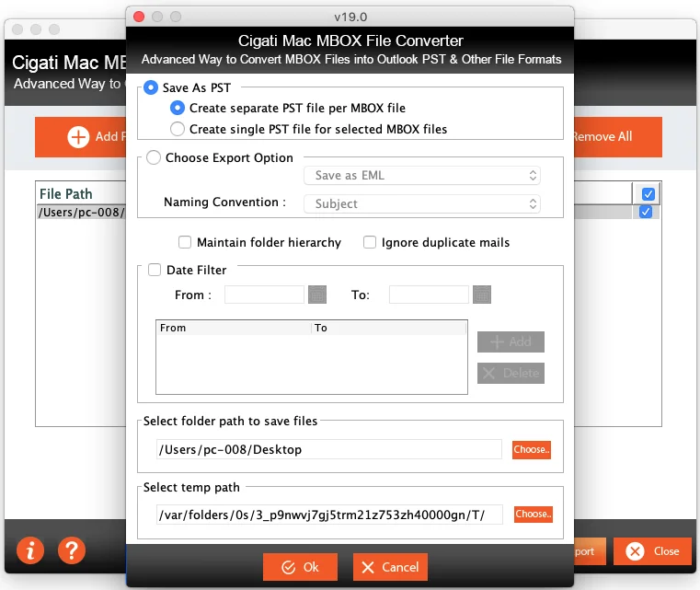Screen dimensions: 700x590
Task: Click the To date input field
Action: click(429, 295)
